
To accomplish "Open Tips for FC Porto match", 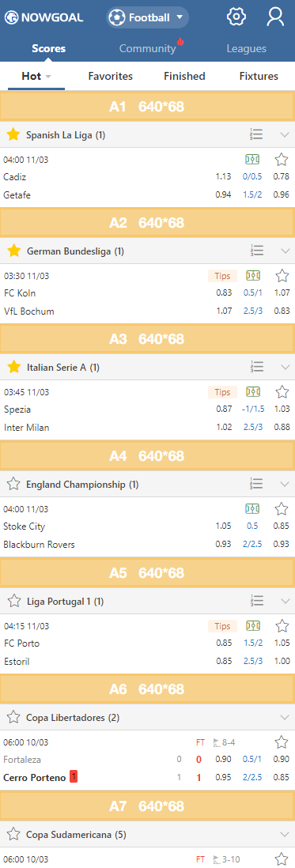I will [x=222, y=626].
